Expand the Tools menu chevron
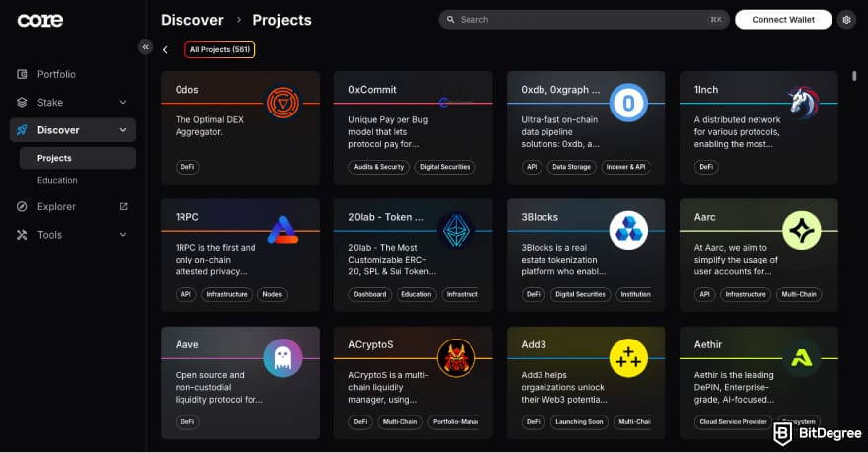868x453 pixels. pos(123,235)
